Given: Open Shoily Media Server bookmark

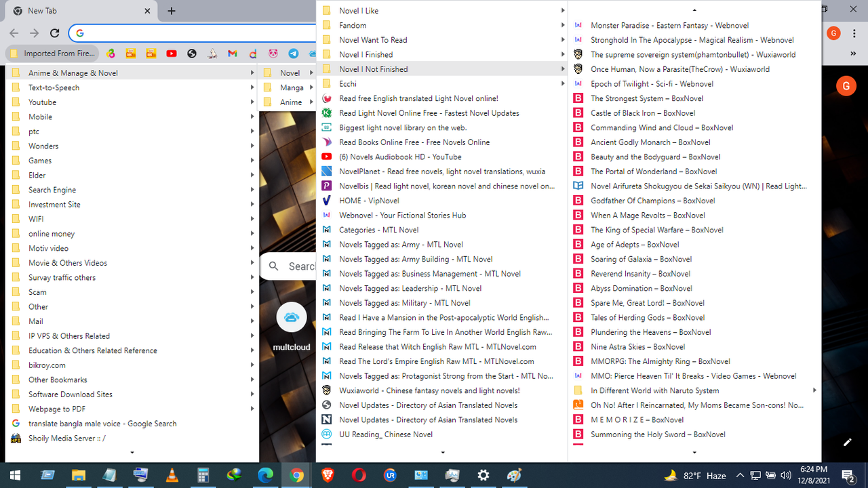Looking at the screenshot, I should (133, 438).
